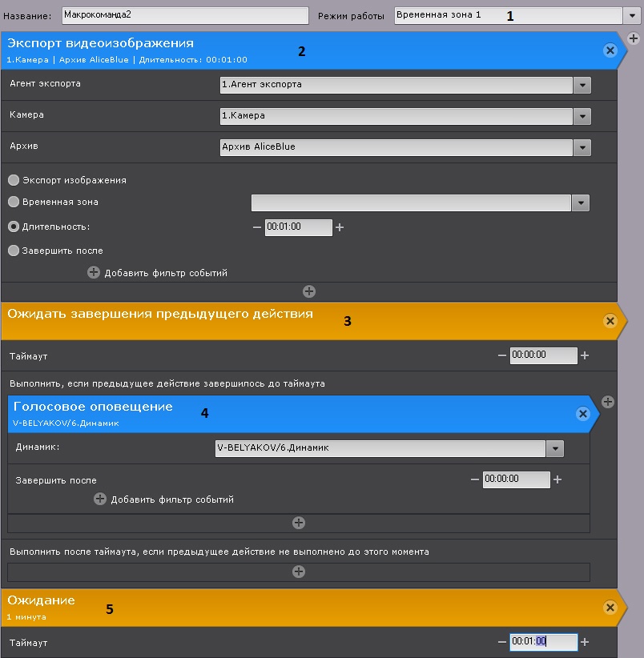Open the Режим работы dropdown
The width and height of the screenshot is (644, 658).
(x=629, y=16)
